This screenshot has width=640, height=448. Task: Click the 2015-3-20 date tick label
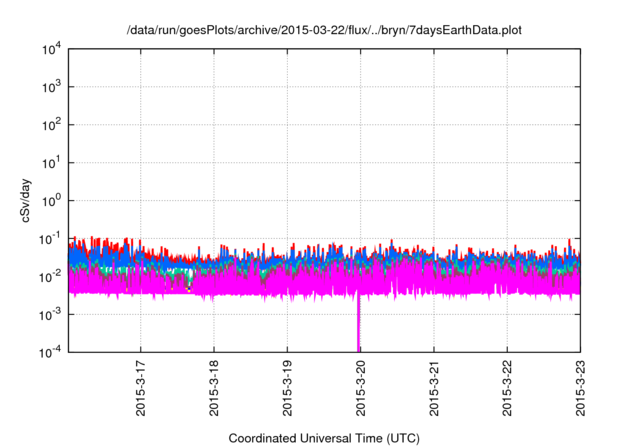[x=360, y=388]
